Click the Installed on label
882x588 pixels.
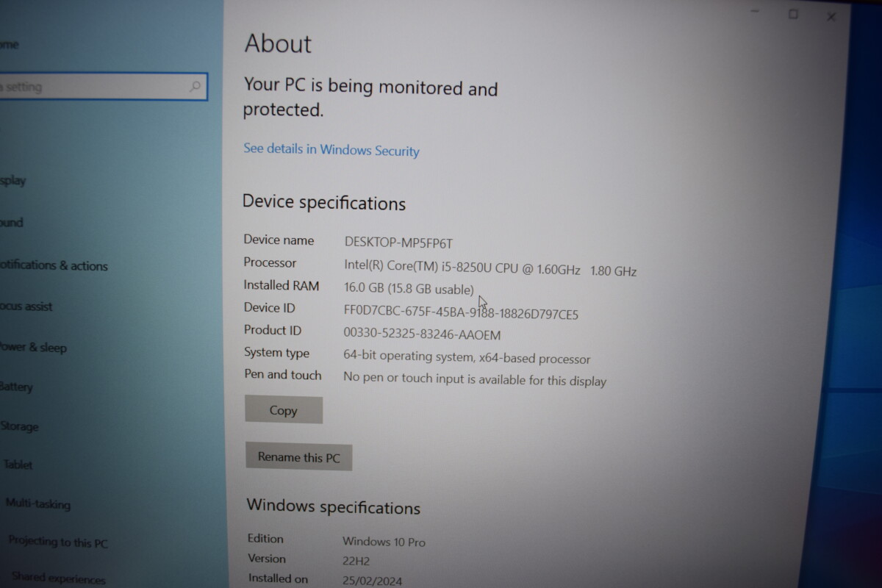click(278, 578)
